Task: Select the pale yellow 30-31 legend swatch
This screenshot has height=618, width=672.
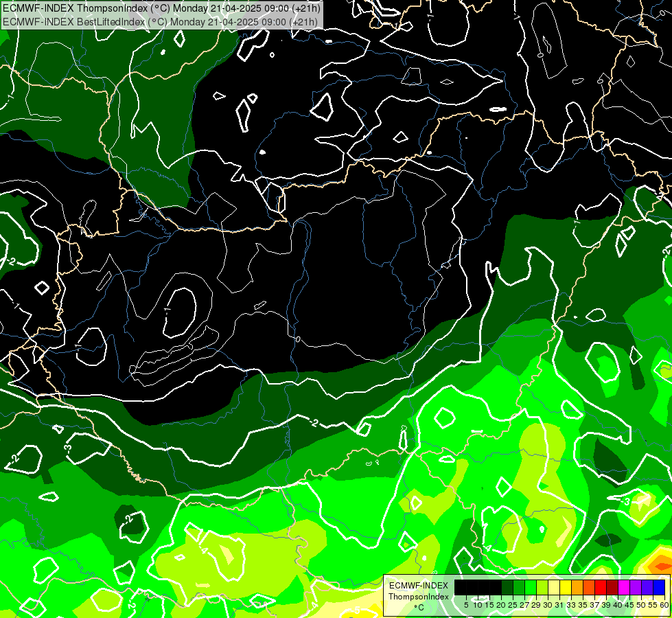Action: click(x=554, y=588)
